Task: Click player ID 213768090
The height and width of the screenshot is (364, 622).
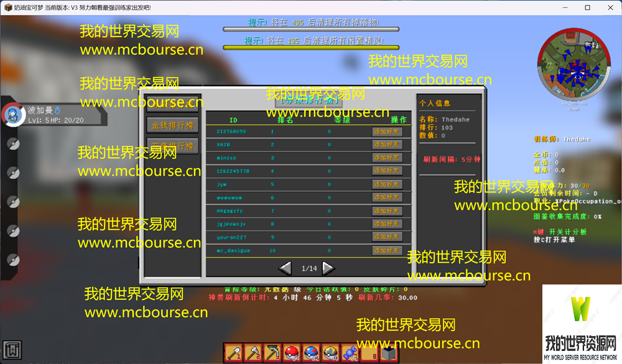Action: click(x=231, y=132)
